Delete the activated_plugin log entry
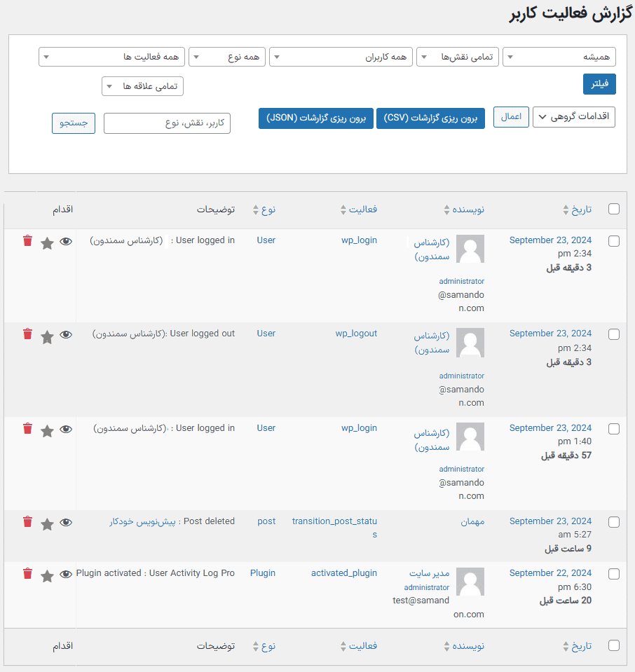 pos(28,573)
